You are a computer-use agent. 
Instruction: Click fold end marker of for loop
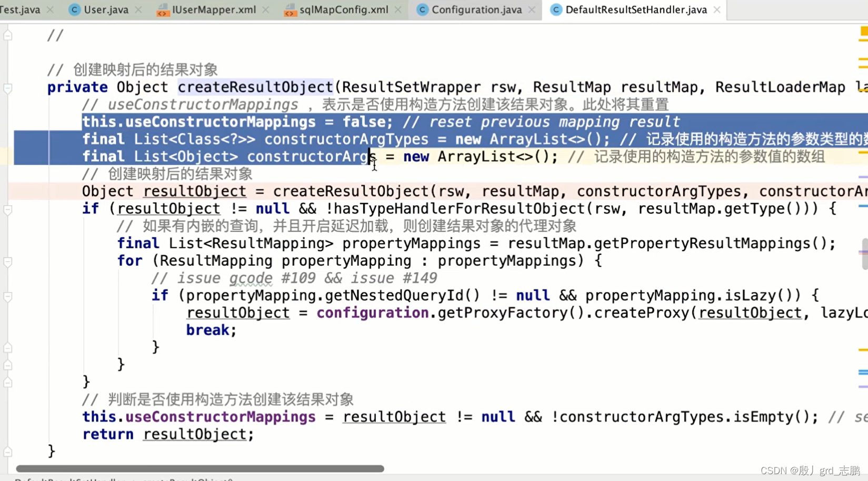(x=8, y=365)
